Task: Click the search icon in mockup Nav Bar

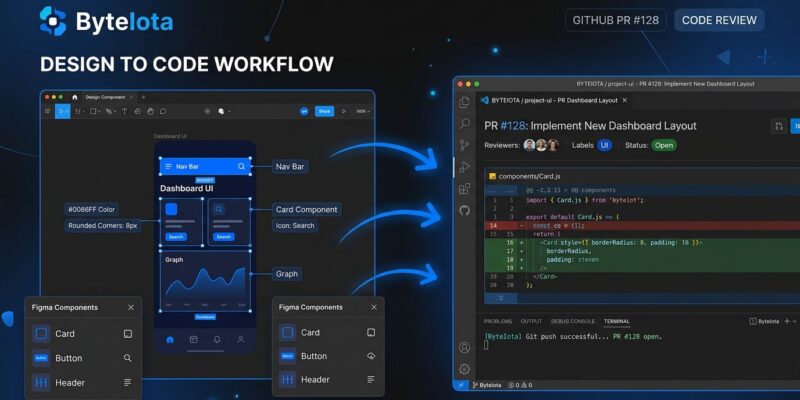Action: click(241, 166)
